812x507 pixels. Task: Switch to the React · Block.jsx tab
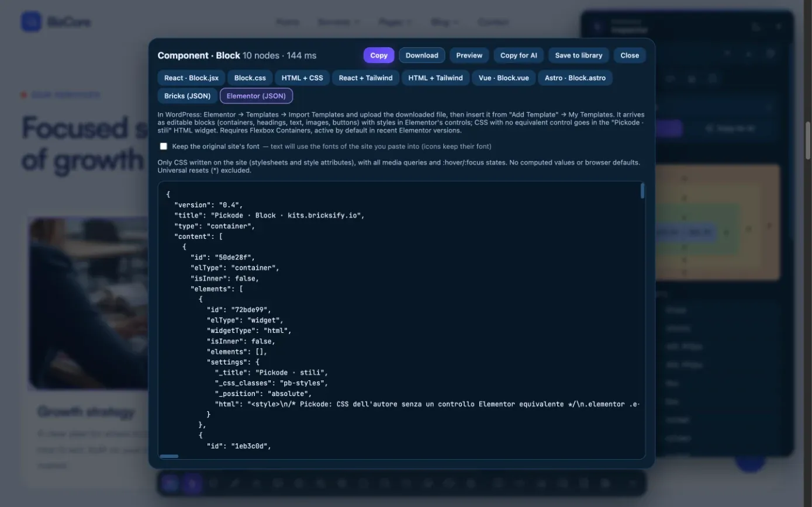coord(191,78)
